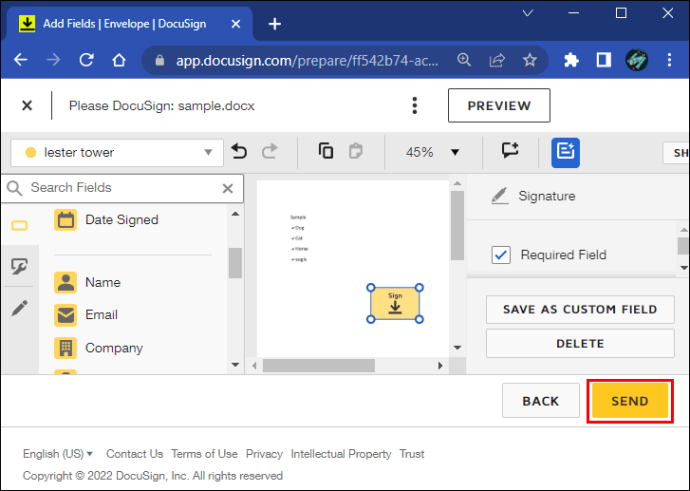Image resolution: width=690 pixels, height=491 pixels.
Task: Click document horizontal scrollbar thumb
Action: 319,365
